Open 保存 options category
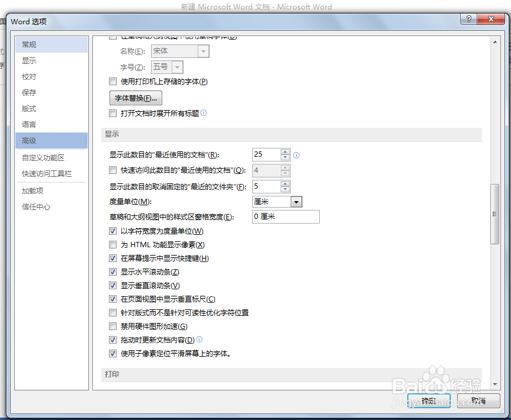This screenshot has height=420, width=511. point(52,93)
